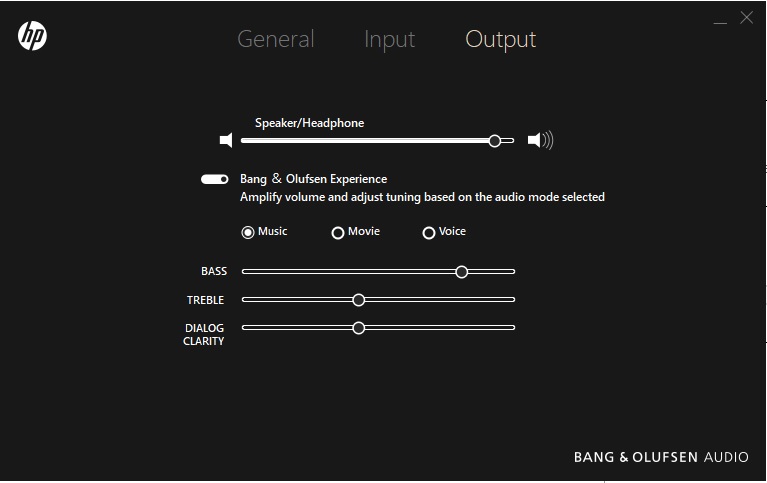The height and width of the screenshot is (483, 767).
Task: Click the muted speaker icon
Action: click(x=226, y=141)
